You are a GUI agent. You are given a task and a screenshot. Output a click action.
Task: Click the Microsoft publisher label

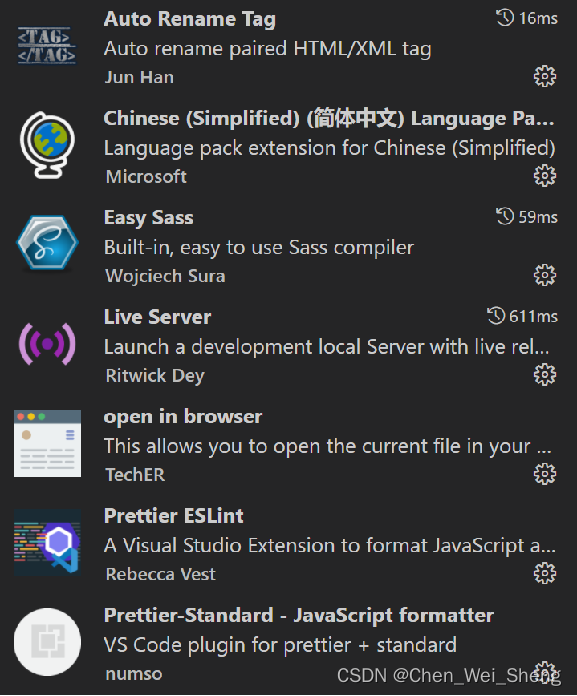146,177
